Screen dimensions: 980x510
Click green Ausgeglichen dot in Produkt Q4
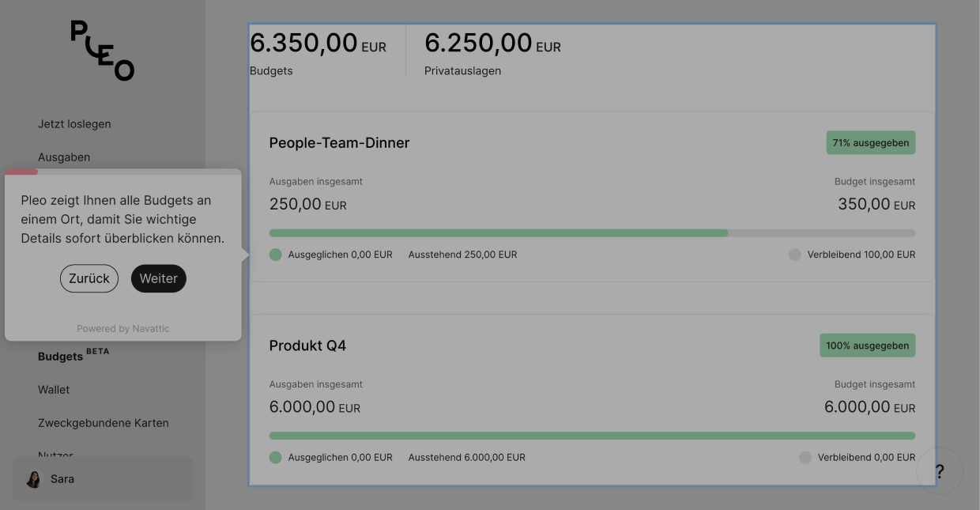point(275,457)
